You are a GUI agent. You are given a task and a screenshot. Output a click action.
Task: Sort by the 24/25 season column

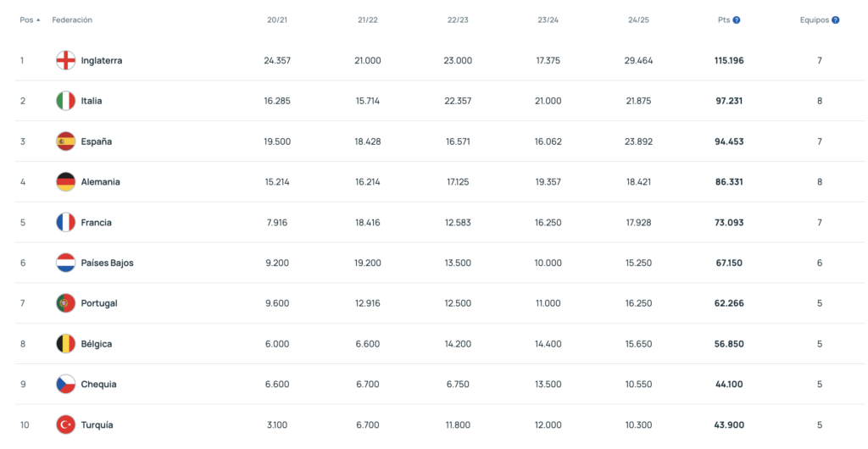coord(638,19)
